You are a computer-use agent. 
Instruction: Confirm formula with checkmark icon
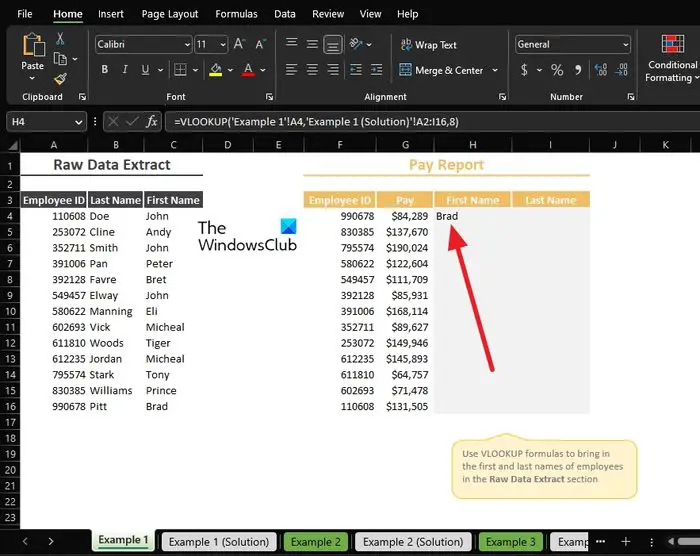132,121
